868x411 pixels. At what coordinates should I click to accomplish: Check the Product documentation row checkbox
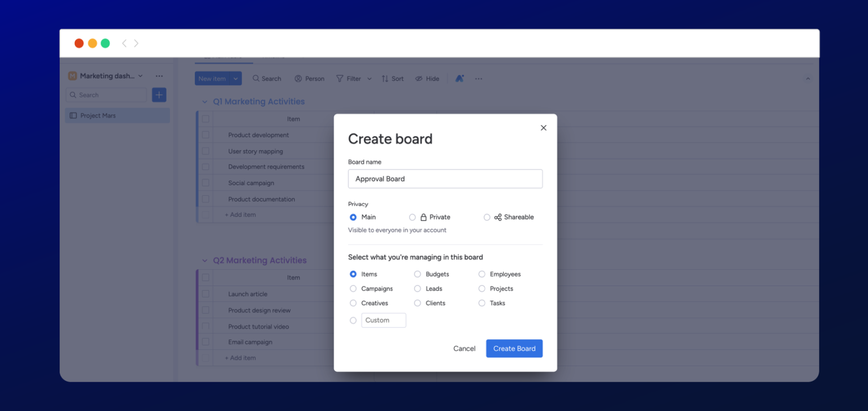tap(206, 199)
